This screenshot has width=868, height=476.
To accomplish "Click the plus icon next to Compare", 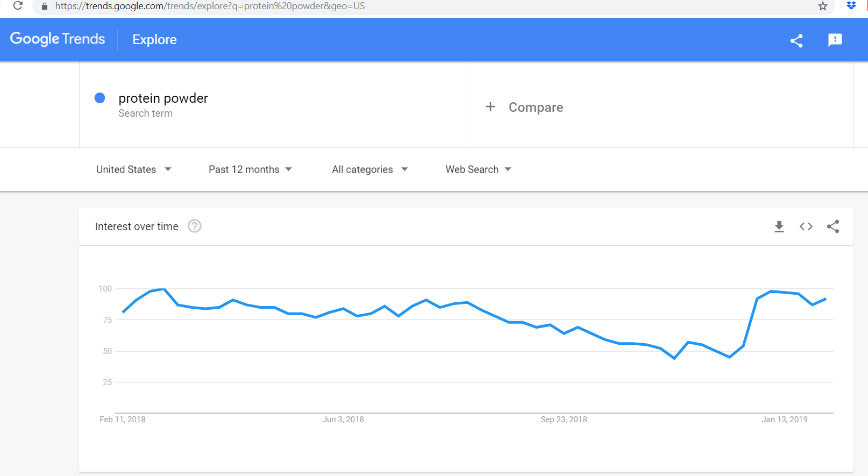I will pos(490,107).
